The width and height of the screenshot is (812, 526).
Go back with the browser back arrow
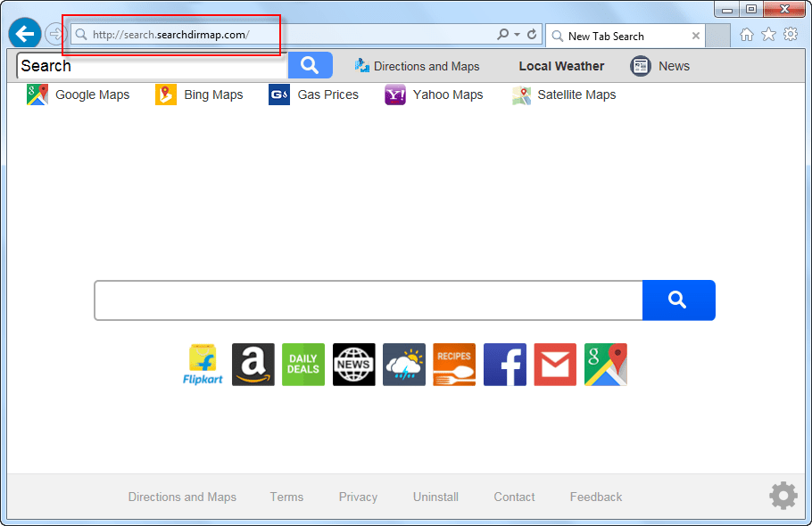click(x=25, y=34)
